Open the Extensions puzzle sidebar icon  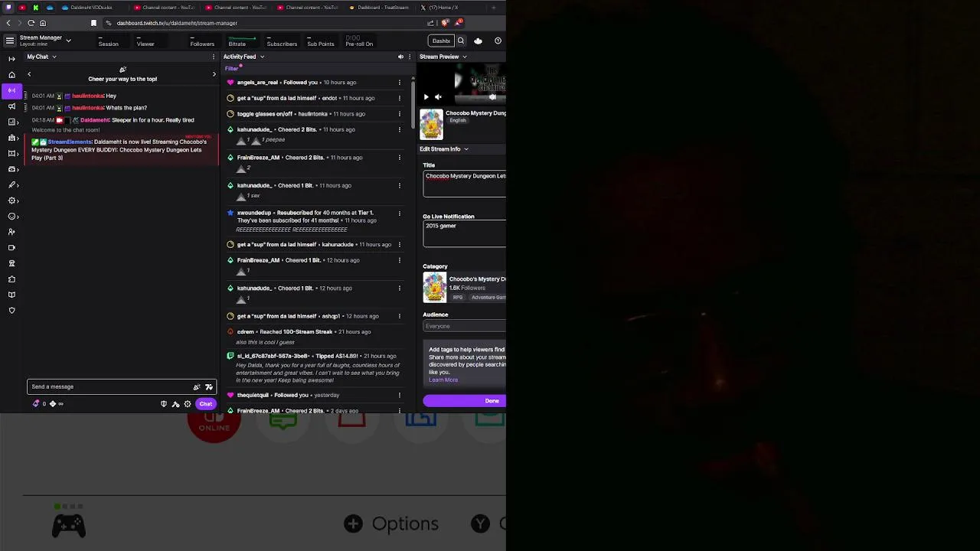[x=11, y=279]
